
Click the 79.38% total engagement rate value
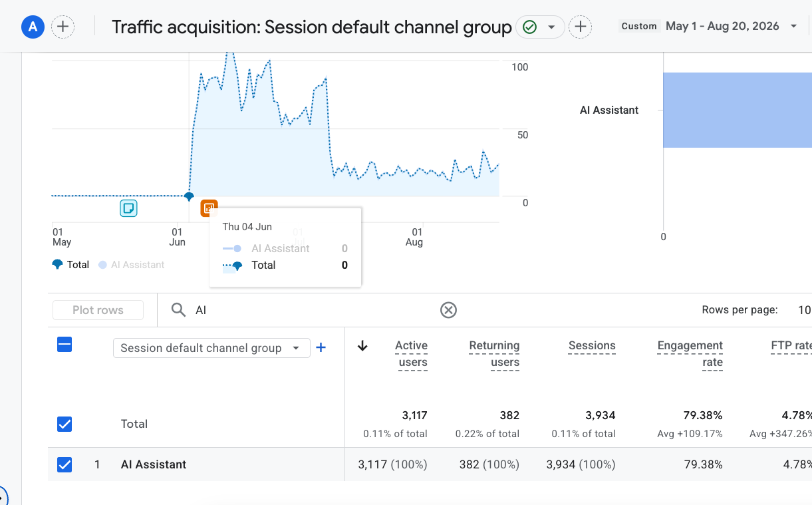pos(703,415)
